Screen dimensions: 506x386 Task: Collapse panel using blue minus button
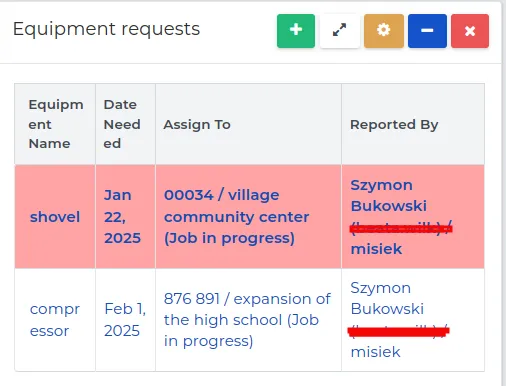click(x=427, y=31)
